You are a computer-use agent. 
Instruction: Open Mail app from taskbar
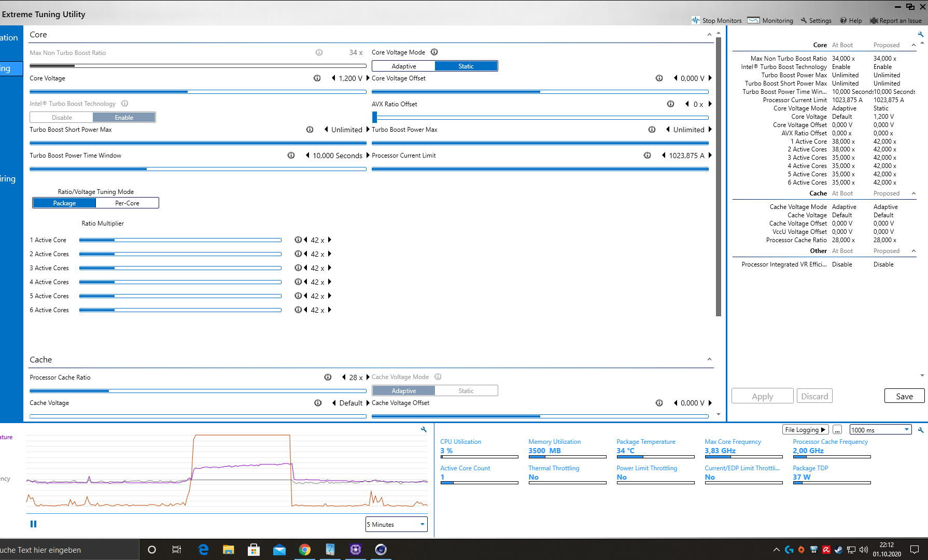coord(279,550)
